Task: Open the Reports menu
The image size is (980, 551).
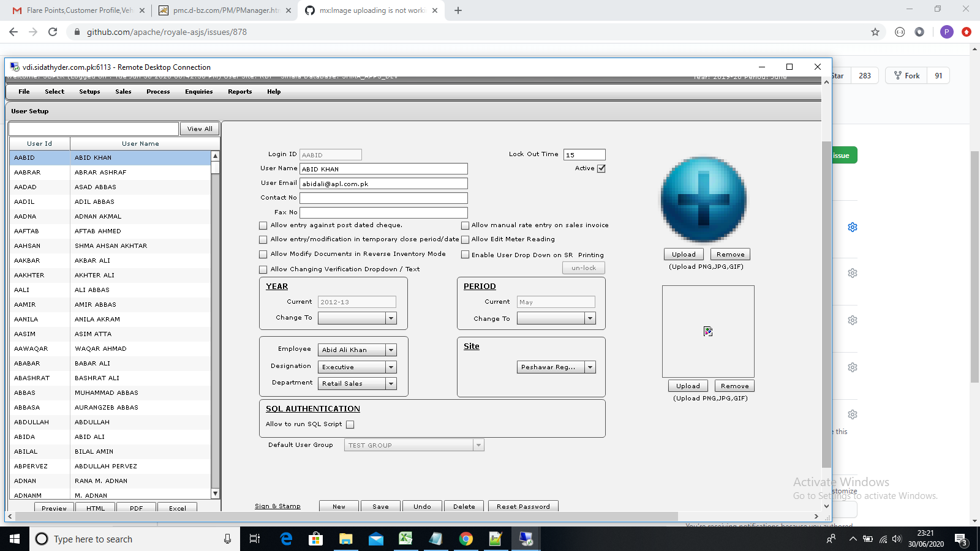Action: pos(239,91)
